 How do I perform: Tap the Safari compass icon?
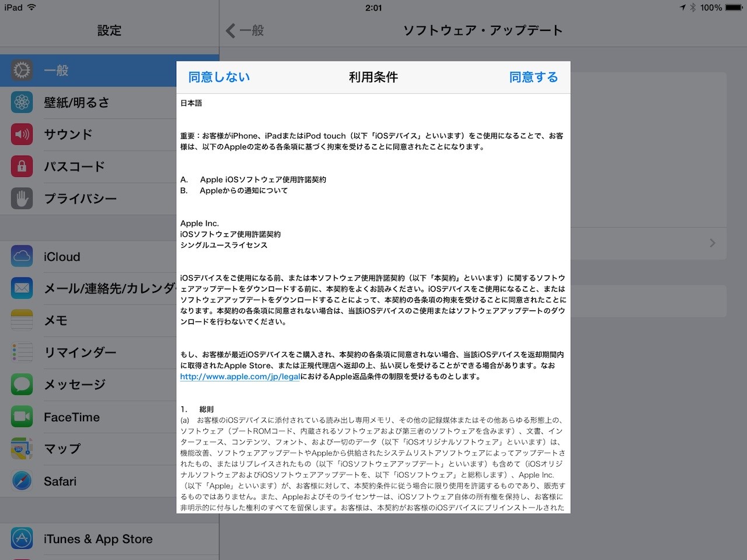coord(22,481)
